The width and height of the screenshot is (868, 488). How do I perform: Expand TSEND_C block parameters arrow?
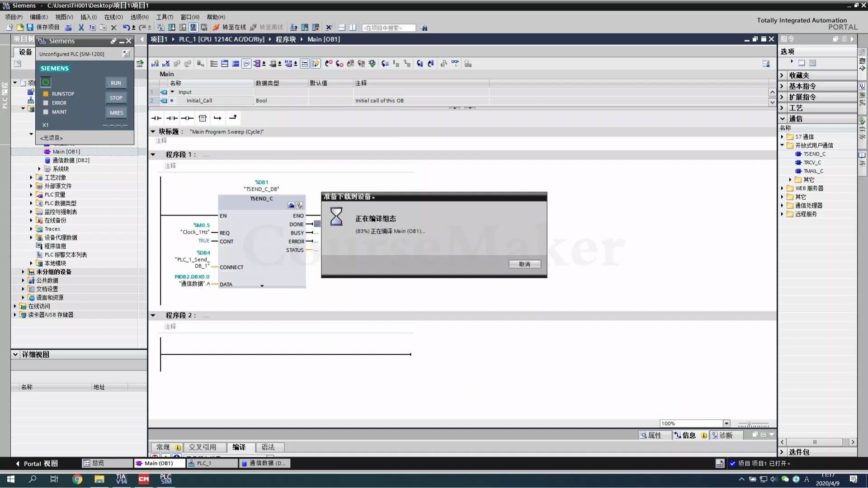[262, 286]
